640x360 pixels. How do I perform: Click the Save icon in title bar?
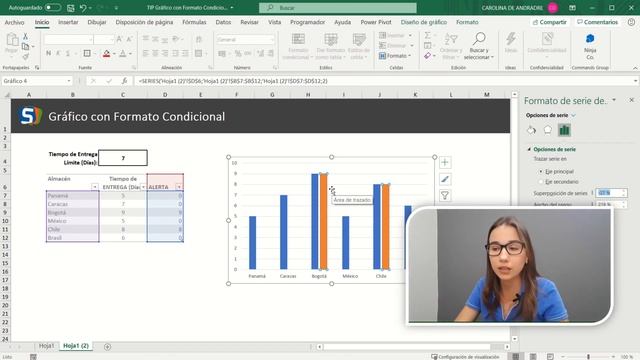click(71, 8)
